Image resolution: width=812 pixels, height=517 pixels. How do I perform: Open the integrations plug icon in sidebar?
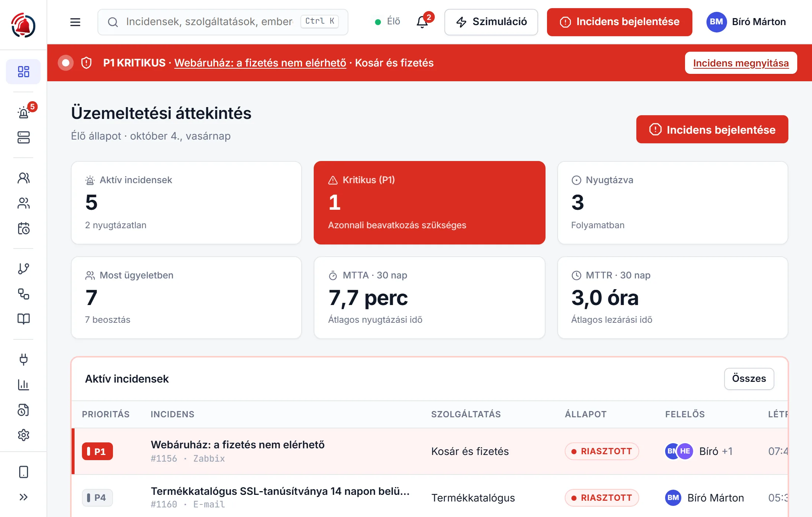24,359
